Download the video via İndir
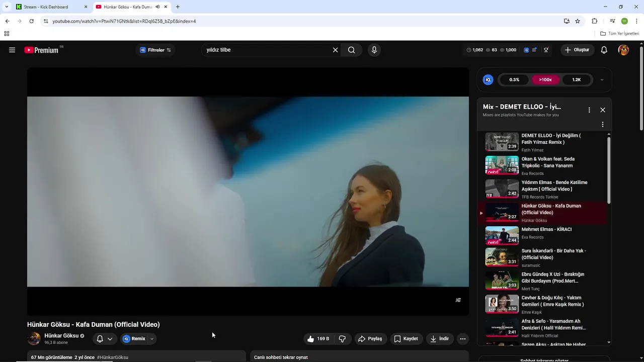 [x=439, y=339]
